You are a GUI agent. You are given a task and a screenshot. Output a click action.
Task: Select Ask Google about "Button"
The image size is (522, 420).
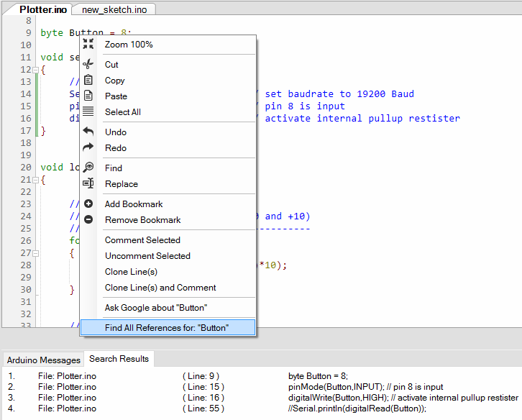[x=155, y=307]
